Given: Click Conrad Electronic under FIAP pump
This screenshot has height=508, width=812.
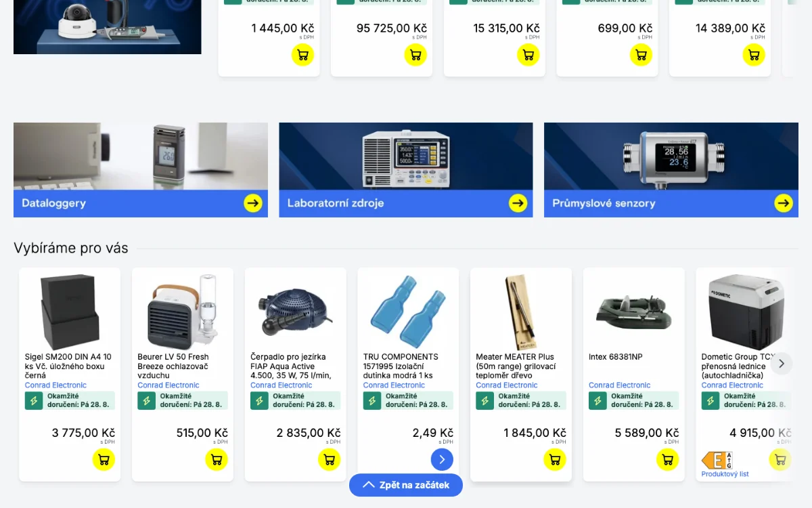Looking at the screenshot, I should tap(281, 385).
